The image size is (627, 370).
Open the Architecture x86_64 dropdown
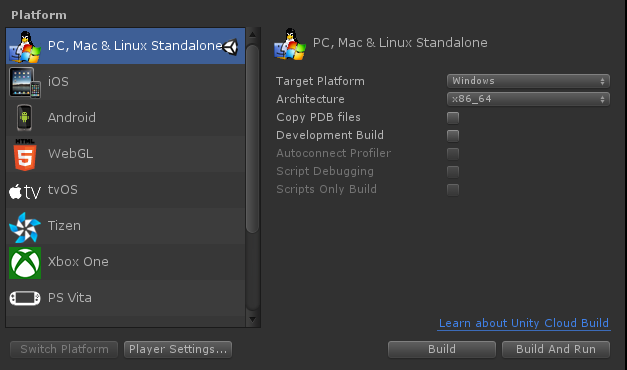[x=528, y=99]
